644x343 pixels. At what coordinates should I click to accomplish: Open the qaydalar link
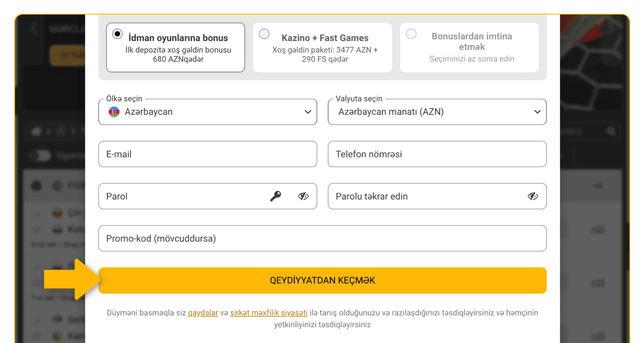click(203, 313)
